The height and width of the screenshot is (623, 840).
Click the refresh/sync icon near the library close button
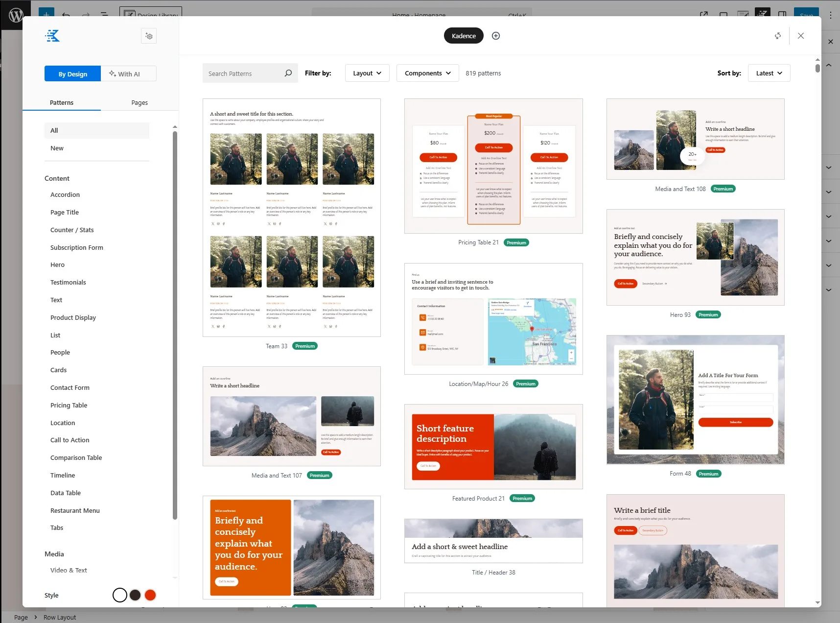tap(778, 36)
